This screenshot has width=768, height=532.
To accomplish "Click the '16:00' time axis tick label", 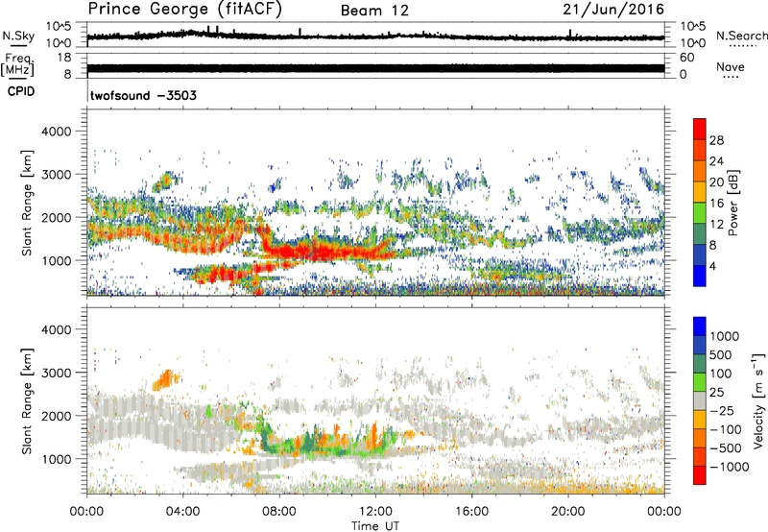I will coord(471,512).
